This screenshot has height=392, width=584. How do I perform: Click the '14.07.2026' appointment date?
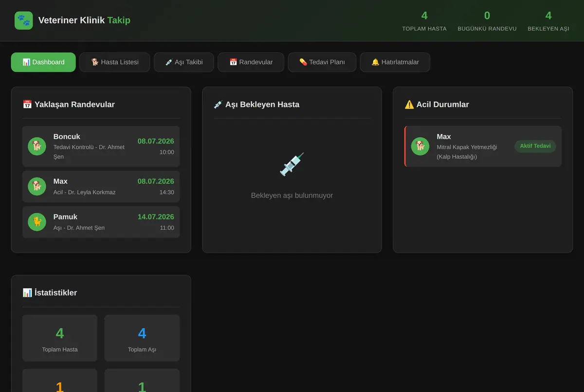pos(156,217)
